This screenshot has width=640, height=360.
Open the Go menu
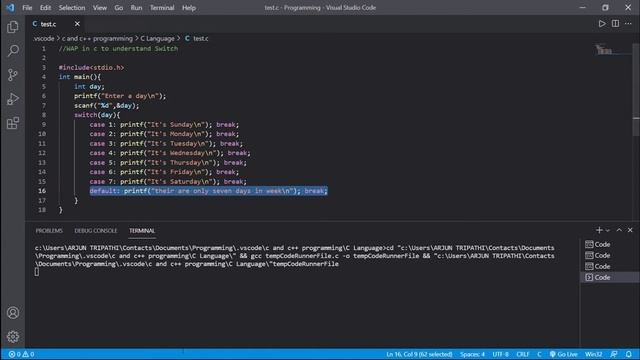coord(119,7)
